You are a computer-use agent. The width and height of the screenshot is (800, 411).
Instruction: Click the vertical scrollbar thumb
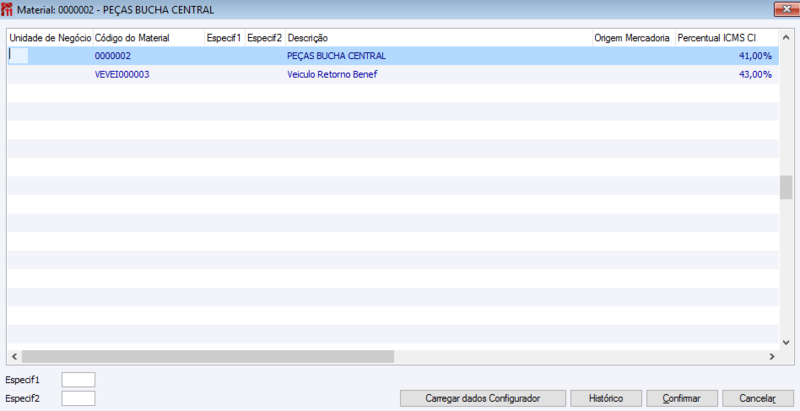[x=786, y=187]
